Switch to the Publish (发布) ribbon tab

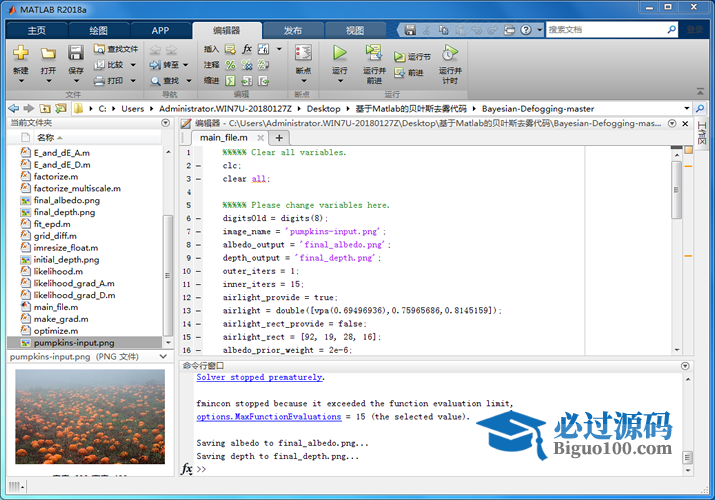292,30
